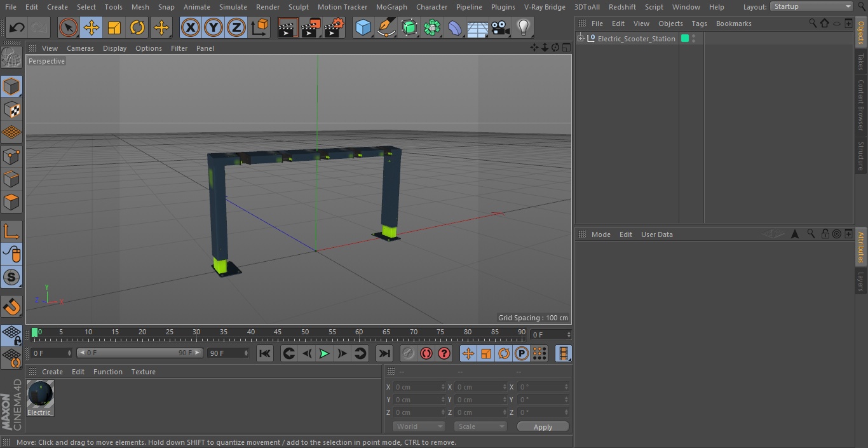Go to start of animation

[265, 353]
